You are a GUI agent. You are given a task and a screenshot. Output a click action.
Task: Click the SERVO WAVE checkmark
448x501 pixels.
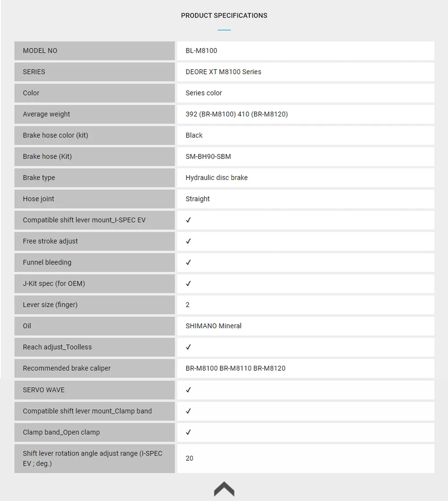tap(188, 390)
